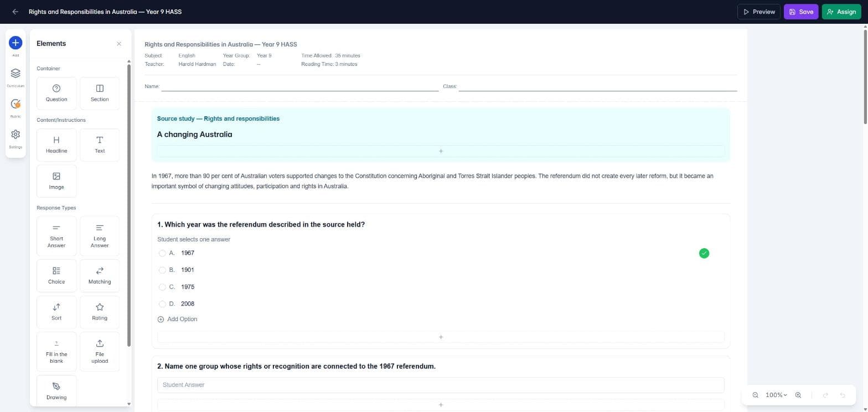Zoom in with the magnifier plus icon
Viewport: 868px width, 412px height.
798,395
